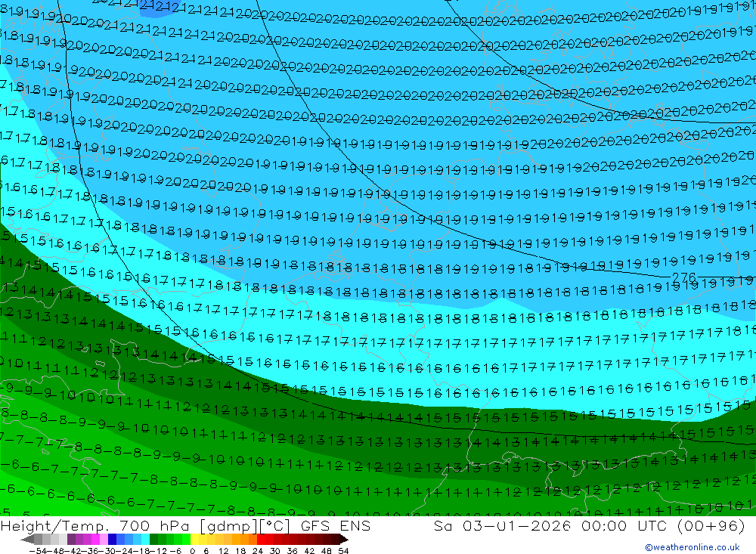756x554 pixels.
Task: Select the bright red legend swatch
Action: 261,540
